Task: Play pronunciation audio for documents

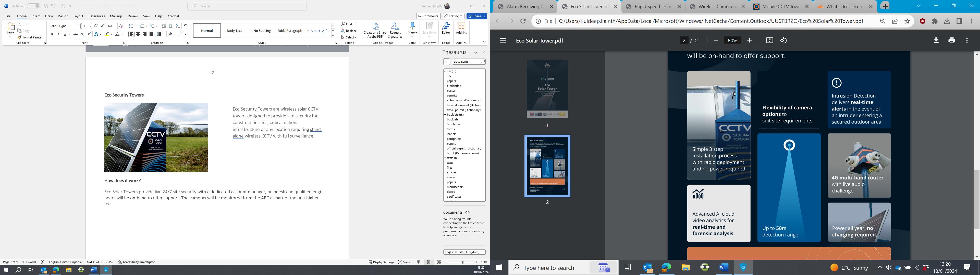Action: pos(468,212)
